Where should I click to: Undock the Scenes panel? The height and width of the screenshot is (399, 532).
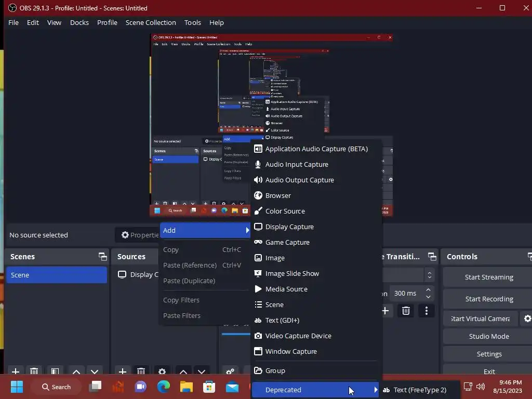point(102,257)
